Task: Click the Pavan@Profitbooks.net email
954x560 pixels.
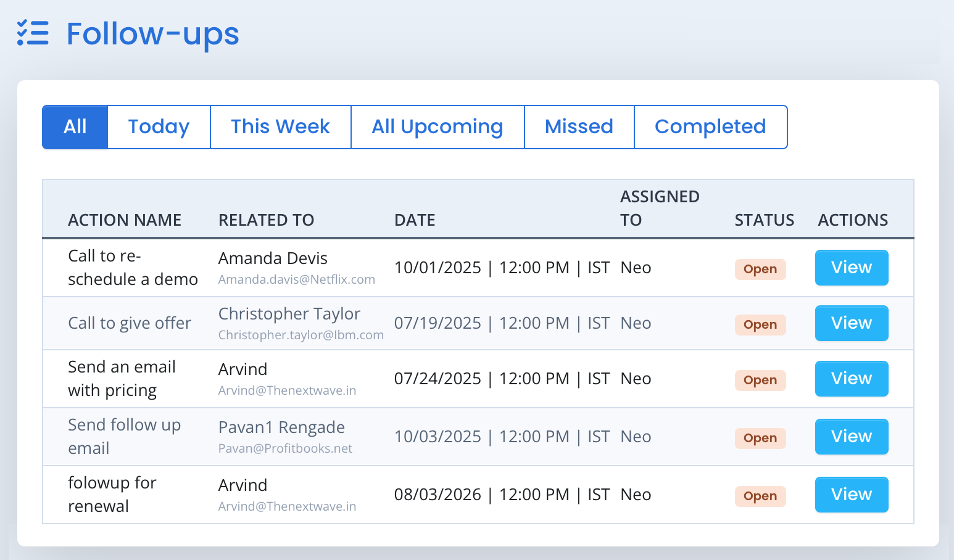Action: [x=285, y=449]
